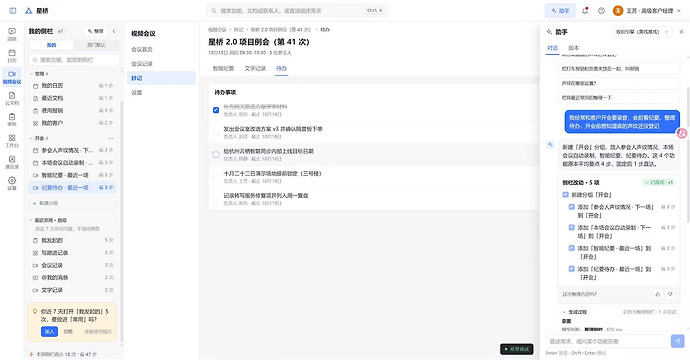Open 审批 in the left rail

point(12,119)
